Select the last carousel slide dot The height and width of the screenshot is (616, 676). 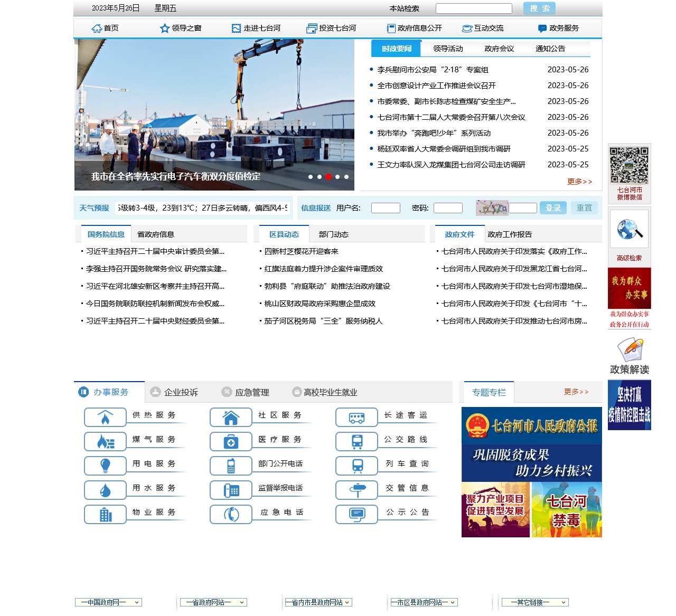[x=346, y=177]
